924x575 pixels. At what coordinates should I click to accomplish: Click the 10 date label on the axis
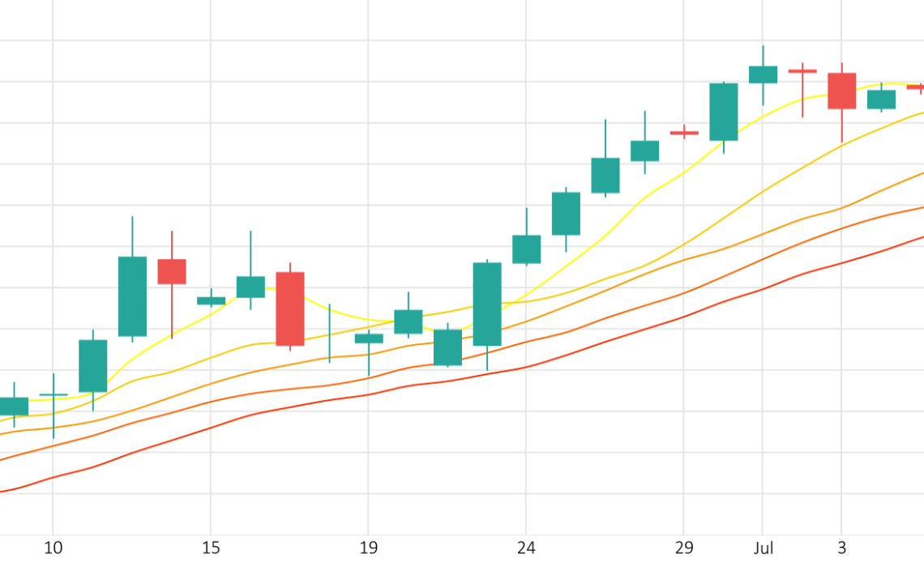tap(53, 548)
